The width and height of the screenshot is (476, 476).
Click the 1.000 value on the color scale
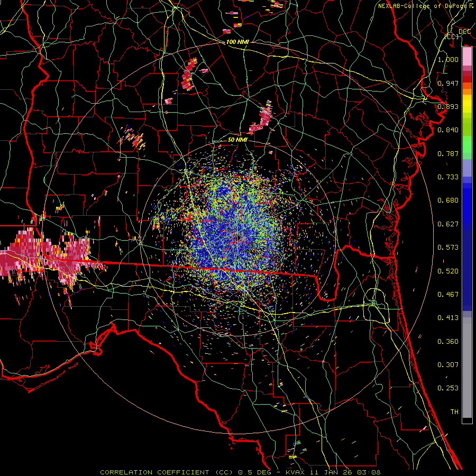(x=448, y=59)
